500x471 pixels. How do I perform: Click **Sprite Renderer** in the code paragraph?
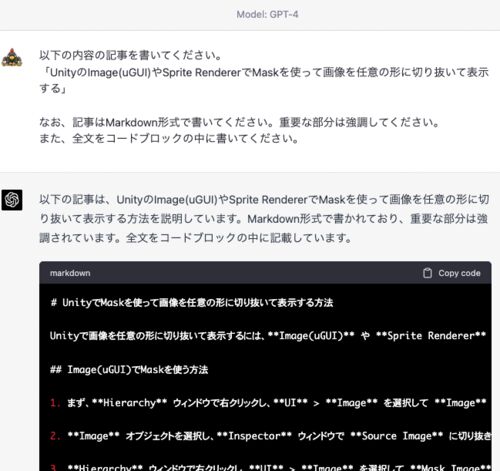coord(431,336)
